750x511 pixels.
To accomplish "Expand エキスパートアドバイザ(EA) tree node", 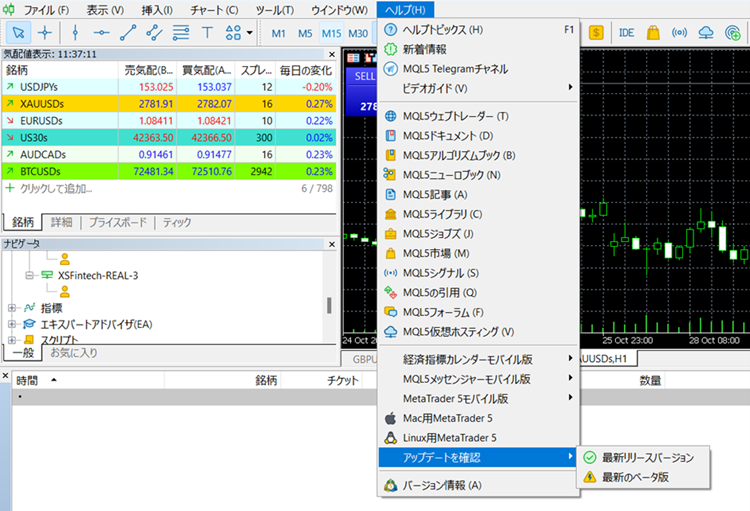I will pos(11,324).
